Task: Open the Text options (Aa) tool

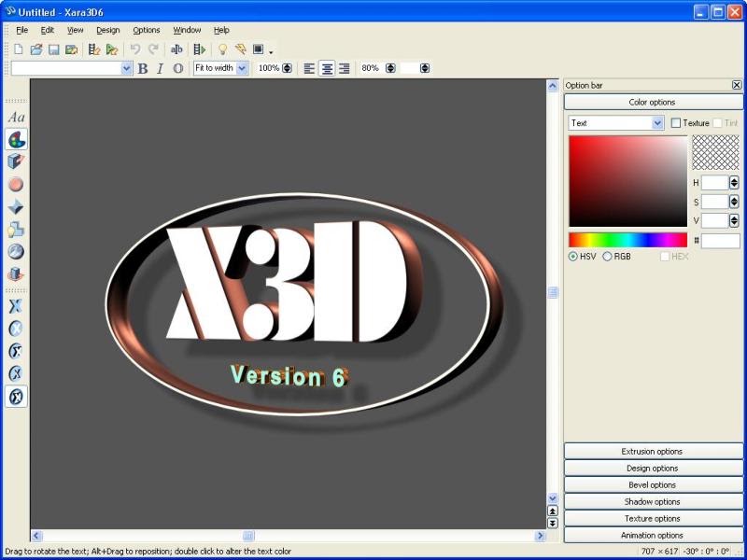Action: tap(16, 117)
